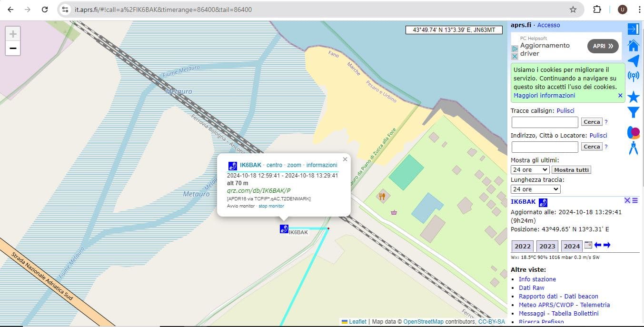Click the map zoom out minus button
This screenshot has height=327, width=644.
pos(13,48)
